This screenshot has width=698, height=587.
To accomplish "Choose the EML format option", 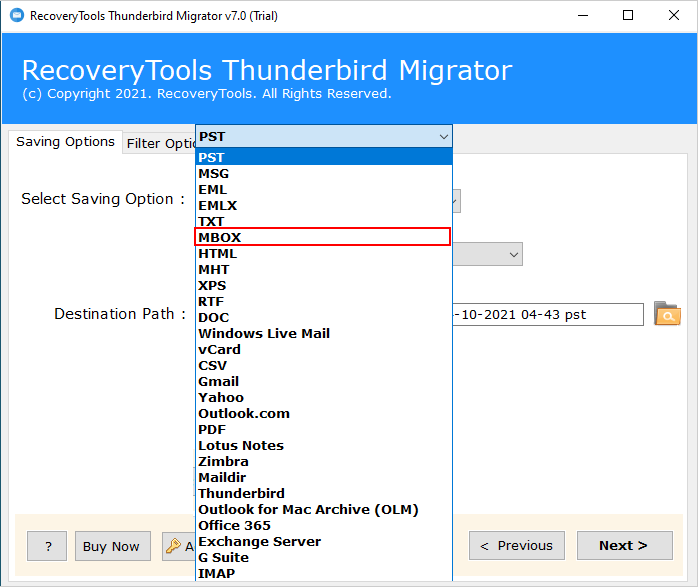I will point(324,190).
